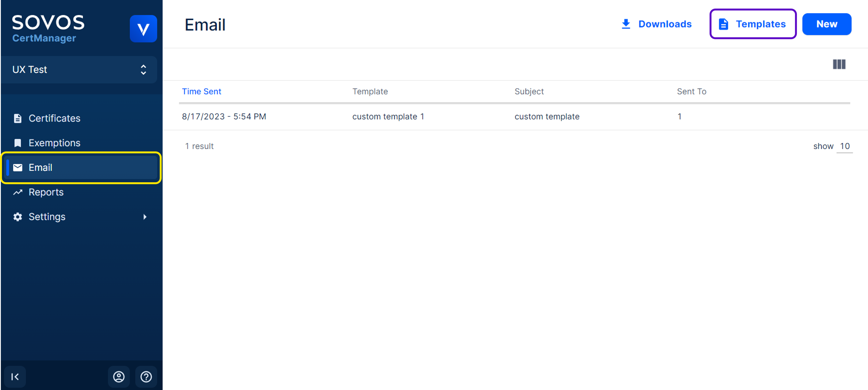Click the Sent To column header
868x390 pixels.
click(691, 91)
